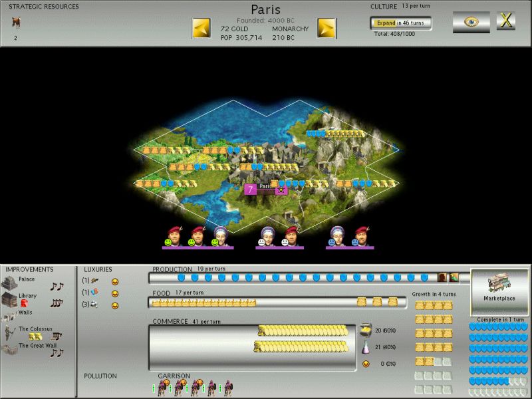
Task: Click the "POLLUTION" label
Action: (x=100, y=376)
